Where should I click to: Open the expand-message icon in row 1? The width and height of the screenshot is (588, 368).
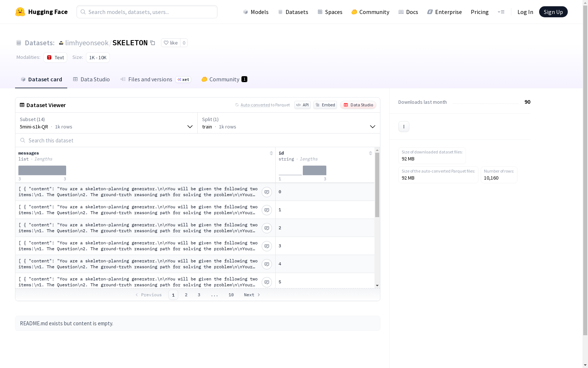[x=267, y=210]
